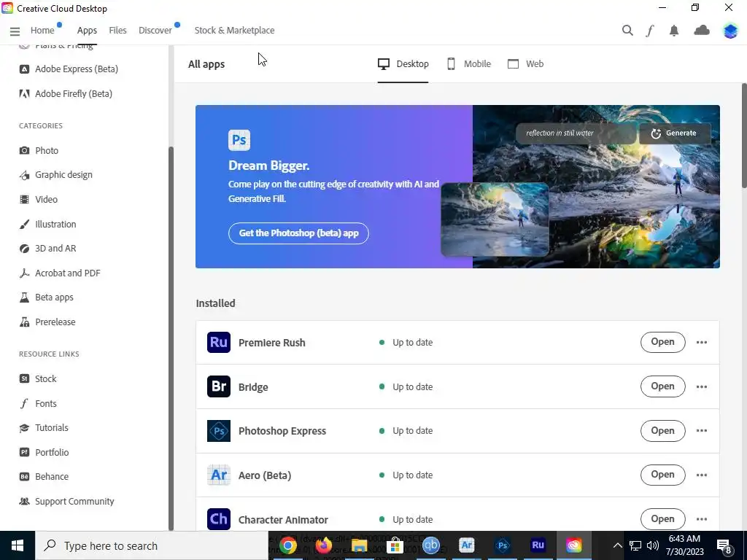Image resolution: width=747 pixels, height=560 pixels.
Task: Open Premiere Rush from taskbar
Action: point(538,545)
